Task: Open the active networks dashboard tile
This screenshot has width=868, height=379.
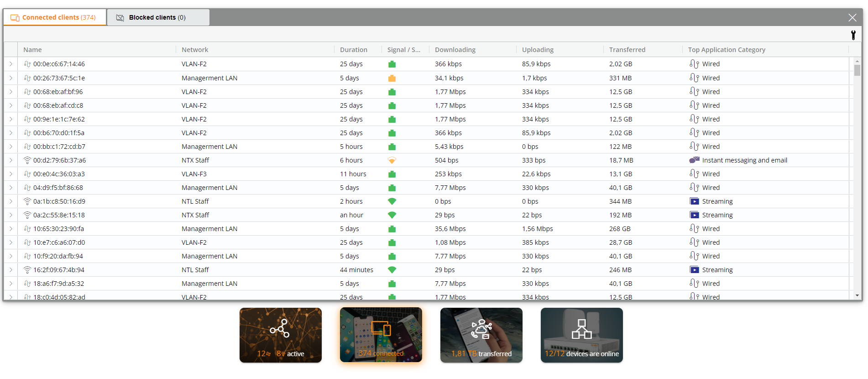Action: pos(281,335)
